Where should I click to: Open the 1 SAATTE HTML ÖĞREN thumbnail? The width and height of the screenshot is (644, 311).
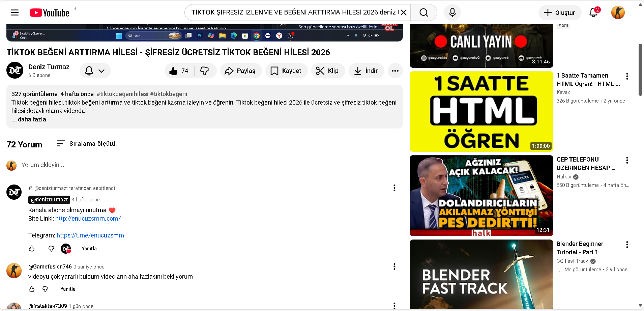click(481, 111)
